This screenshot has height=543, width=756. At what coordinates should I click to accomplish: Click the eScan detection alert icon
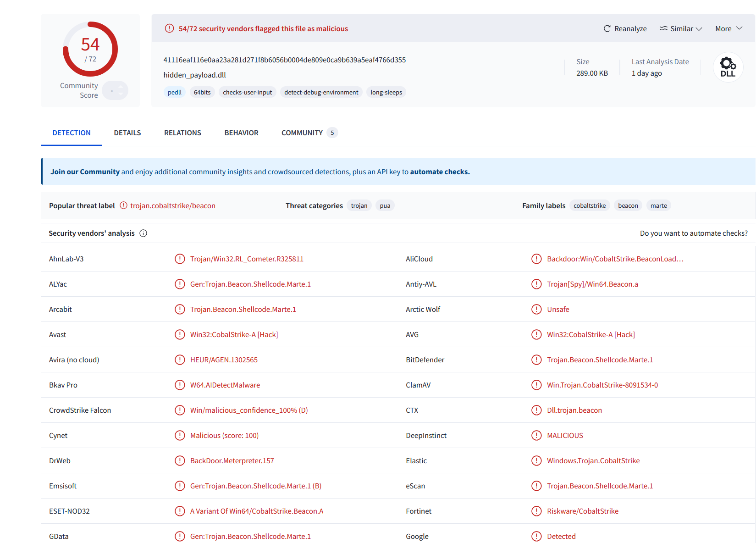(x=536, y=486)
